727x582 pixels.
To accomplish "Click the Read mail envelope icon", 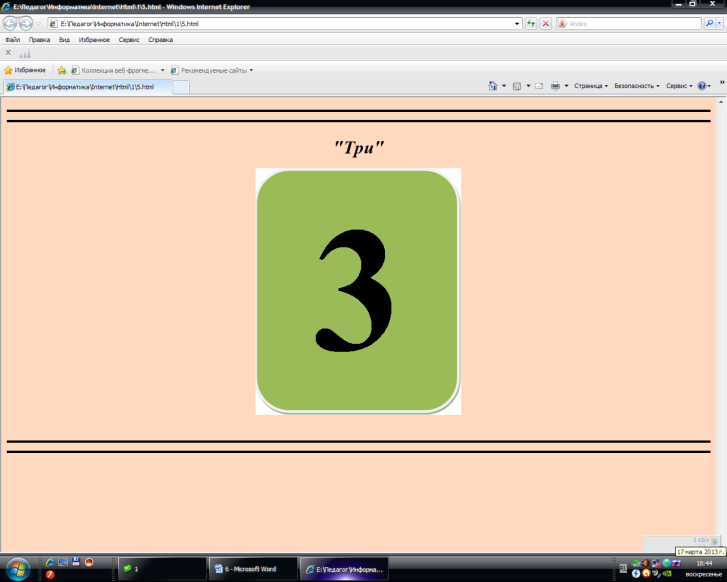I will pos(539,86).
